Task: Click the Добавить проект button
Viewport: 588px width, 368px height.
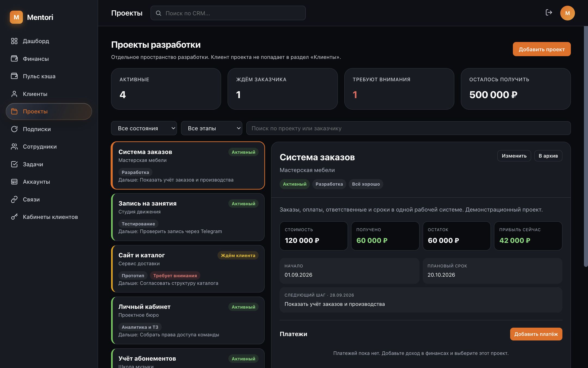Action: 542,49
